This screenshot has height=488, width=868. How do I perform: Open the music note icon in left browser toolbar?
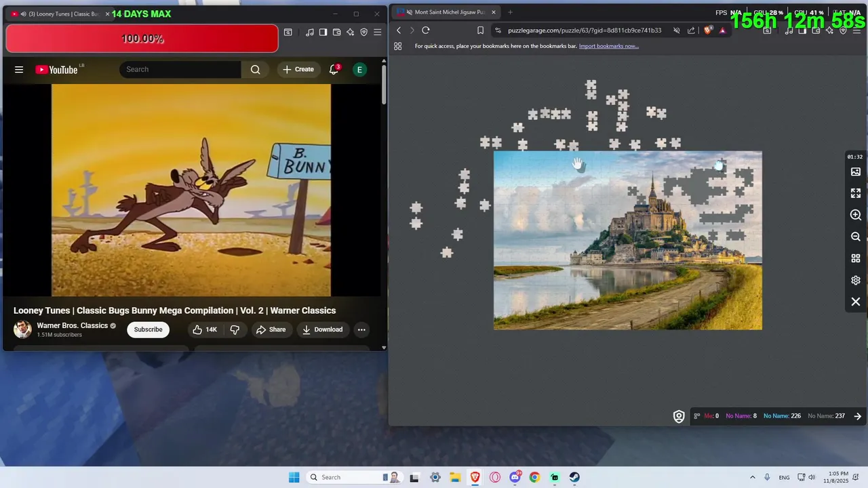point(310,32)
